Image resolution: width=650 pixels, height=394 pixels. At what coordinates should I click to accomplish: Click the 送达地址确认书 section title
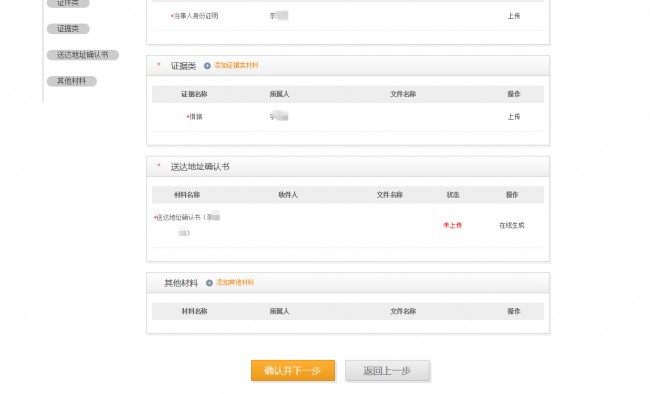point(200,167)
